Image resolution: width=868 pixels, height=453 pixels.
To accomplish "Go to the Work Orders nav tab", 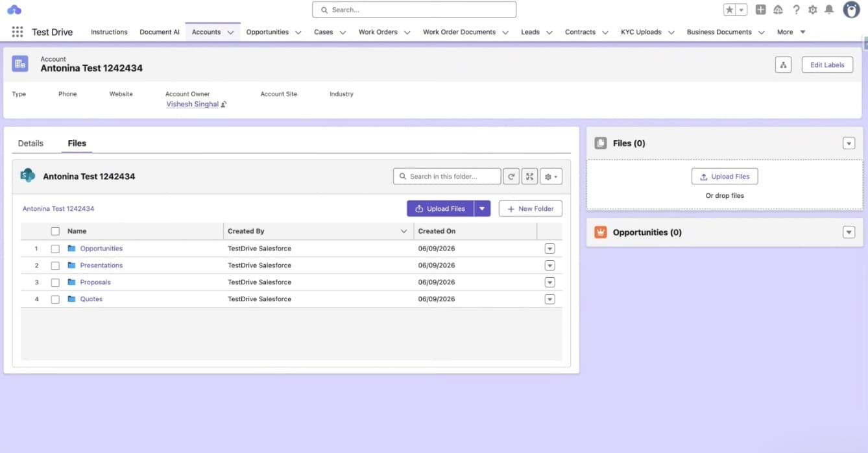I will click(378, 32).
